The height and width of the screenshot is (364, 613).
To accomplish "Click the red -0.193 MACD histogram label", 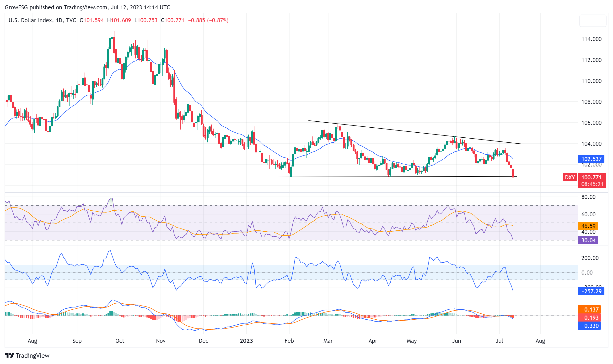I will [589, 318].
